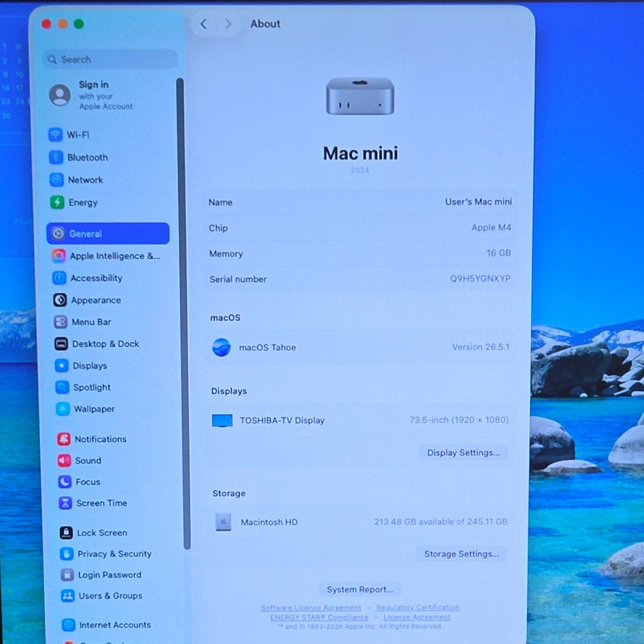644x644 pixels.
Task: Click the account avatar beside Sign in
Action: [x=60, y=95]
